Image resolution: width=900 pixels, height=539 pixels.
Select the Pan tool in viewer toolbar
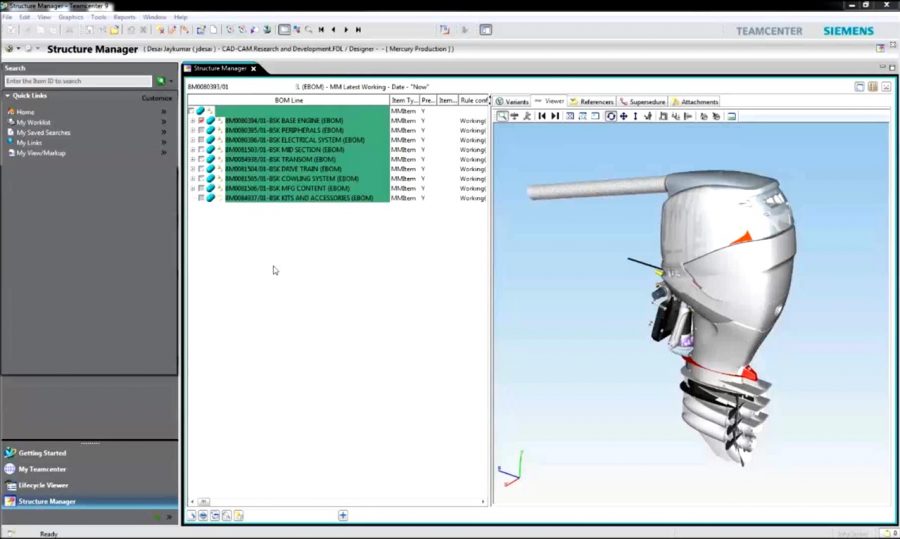624,117
